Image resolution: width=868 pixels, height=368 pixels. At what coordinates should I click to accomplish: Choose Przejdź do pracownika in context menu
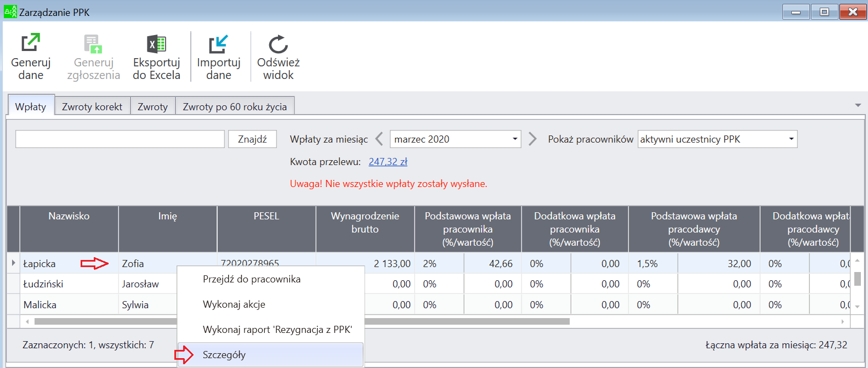(271, 279)
